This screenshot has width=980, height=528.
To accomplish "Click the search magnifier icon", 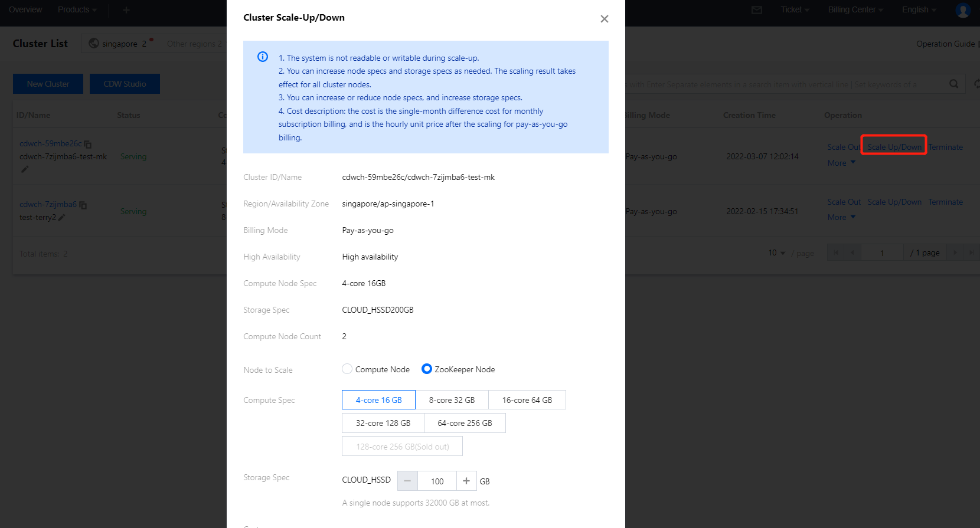I will (x=953, y=84).
